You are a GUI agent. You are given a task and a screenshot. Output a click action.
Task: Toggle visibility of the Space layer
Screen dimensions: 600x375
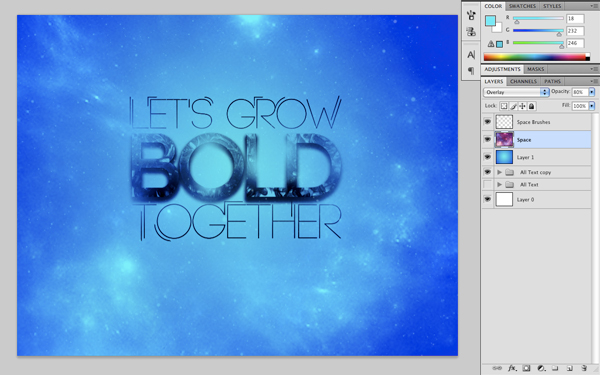(x=488, y=140)
